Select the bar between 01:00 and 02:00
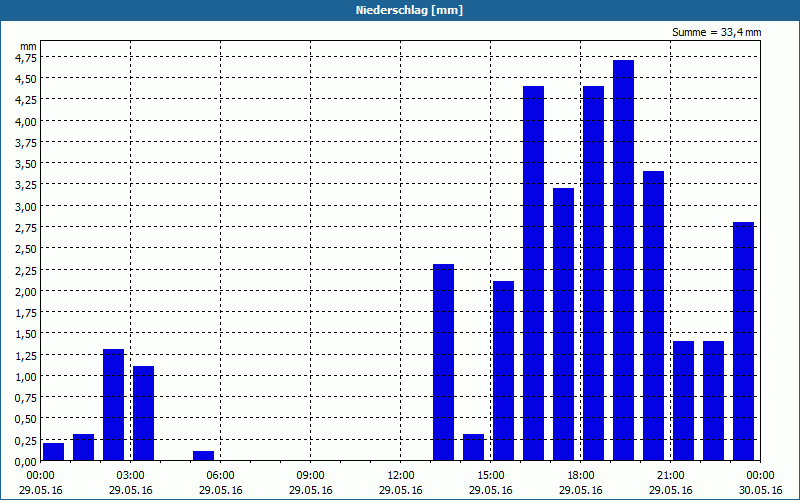Screen dimensions: 800x500 [x=84, y=447]
